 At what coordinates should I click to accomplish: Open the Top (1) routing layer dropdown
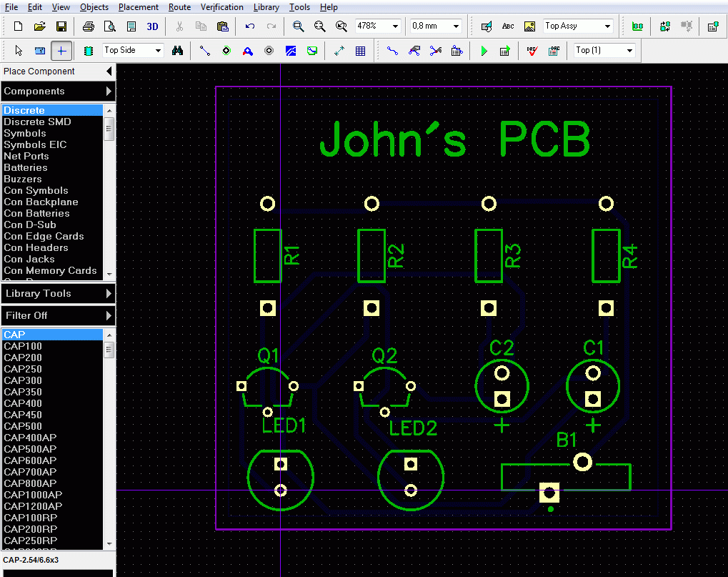click(629, 50)
